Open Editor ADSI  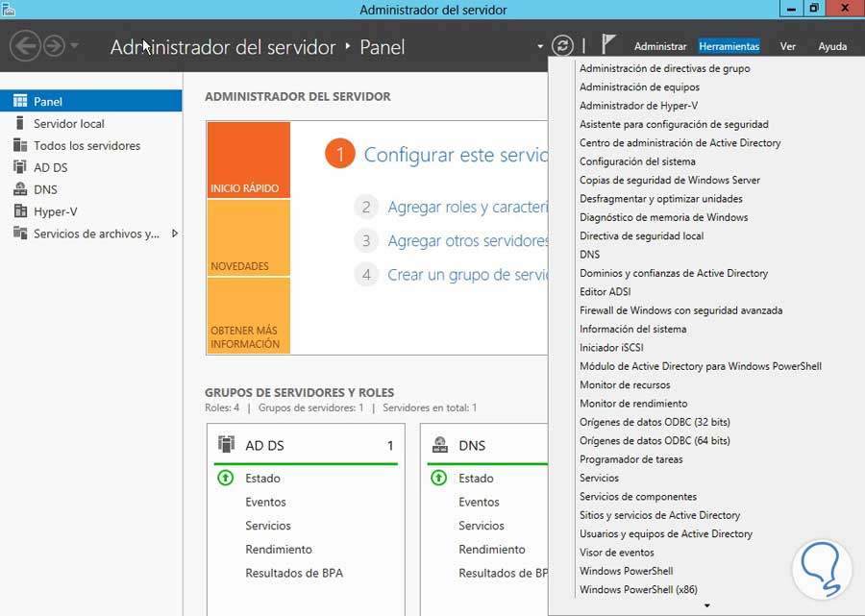[x=605, y=292]
